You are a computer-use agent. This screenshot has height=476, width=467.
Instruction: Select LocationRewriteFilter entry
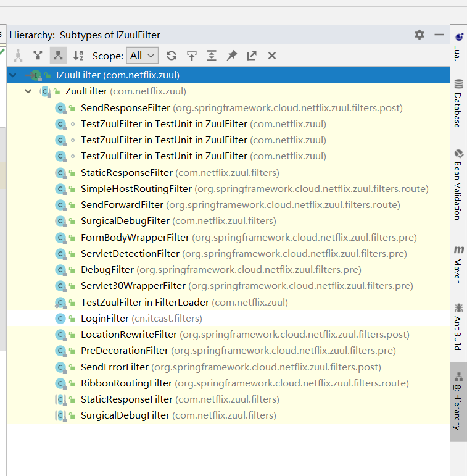228,335
